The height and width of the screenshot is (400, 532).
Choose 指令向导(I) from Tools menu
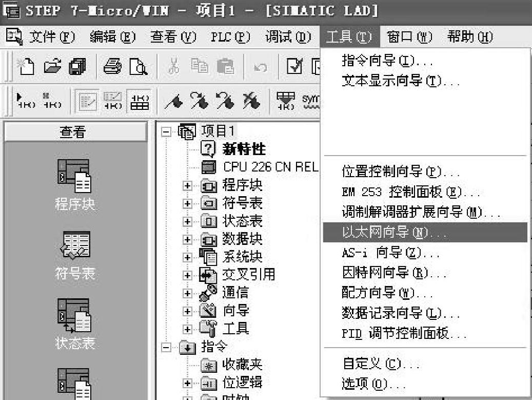(x=425, y=61)
